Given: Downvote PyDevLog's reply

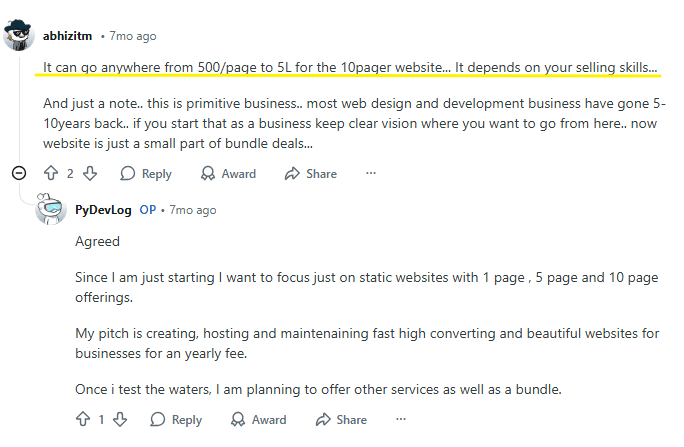Looking at the screenshot, I should click(x=121, y=420).
